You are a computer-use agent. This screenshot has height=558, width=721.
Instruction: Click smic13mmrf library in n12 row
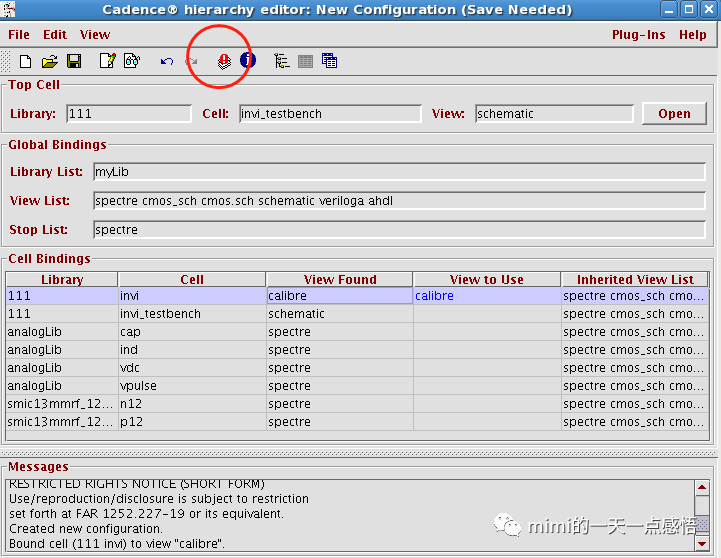60,404
